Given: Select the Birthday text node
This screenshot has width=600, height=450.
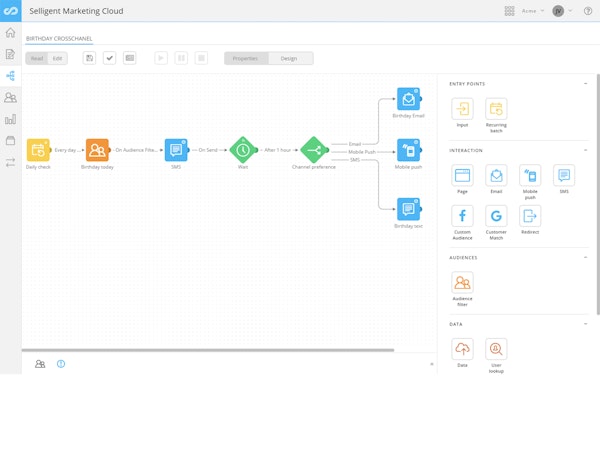Looking at the screenshot, I should (408, 209).
